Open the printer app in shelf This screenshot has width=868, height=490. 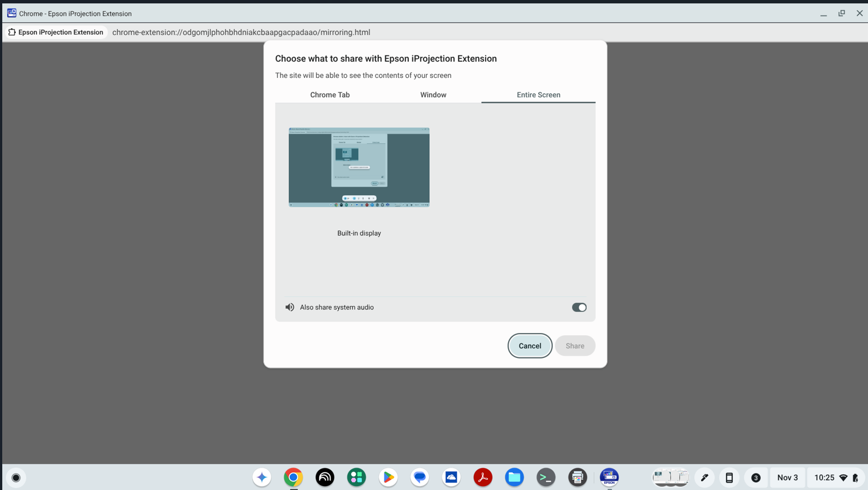[x=577, y=478]
